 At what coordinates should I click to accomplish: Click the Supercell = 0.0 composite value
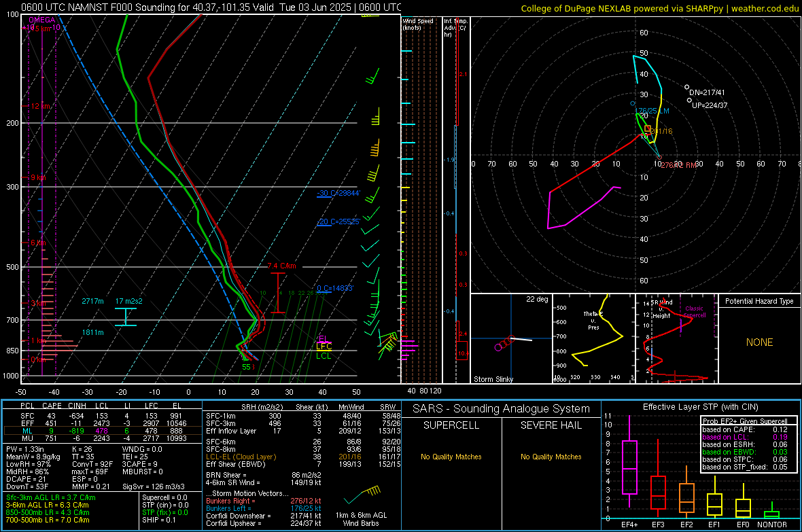tap(164, 497)
